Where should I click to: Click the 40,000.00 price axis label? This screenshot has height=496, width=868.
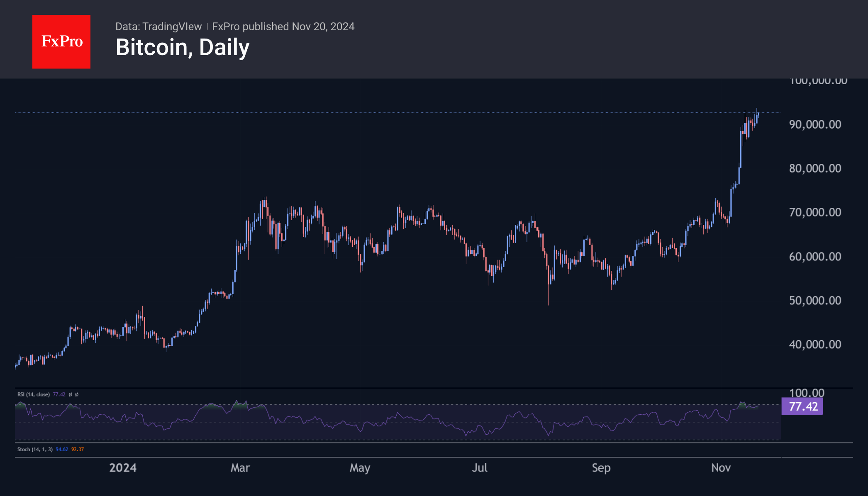tap(815, 344)
